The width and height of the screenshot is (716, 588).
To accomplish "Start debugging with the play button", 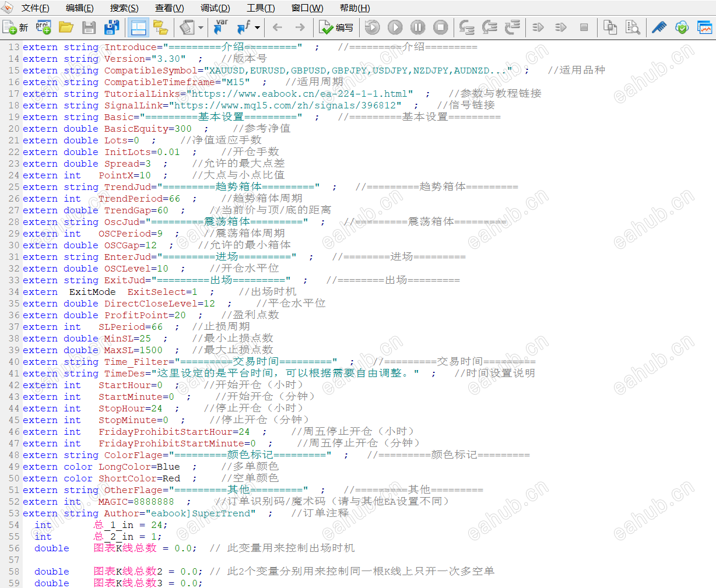I will (395, 27).
